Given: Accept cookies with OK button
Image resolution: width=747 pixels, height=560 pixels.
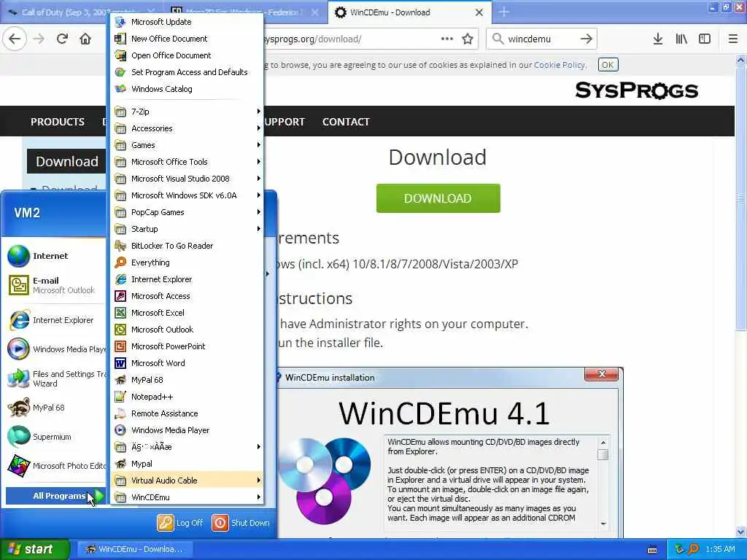Looking at the screenshot, I should click(x=608, y=65).
